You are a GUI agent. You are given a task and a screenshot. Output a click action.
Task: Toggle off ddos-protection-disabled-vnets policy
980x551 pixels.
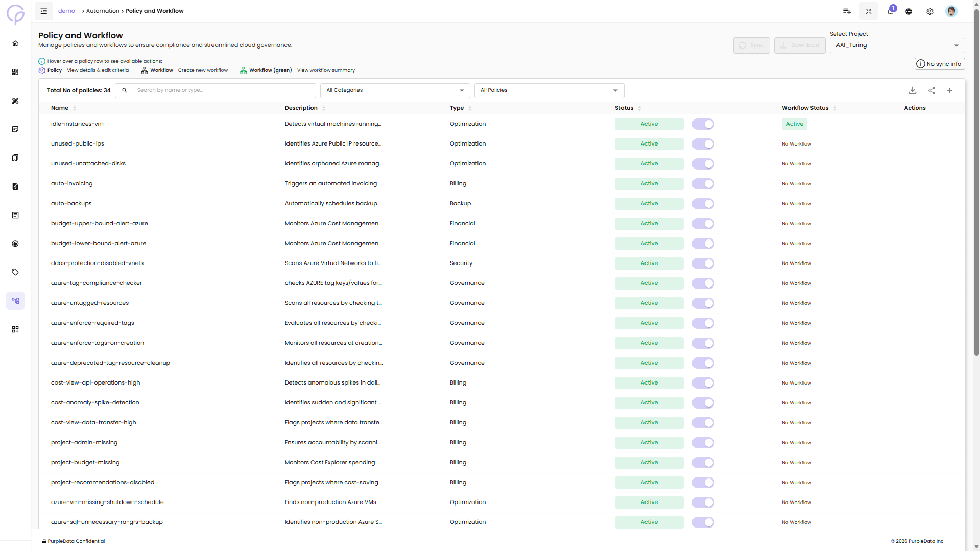[x=703, y=263]
